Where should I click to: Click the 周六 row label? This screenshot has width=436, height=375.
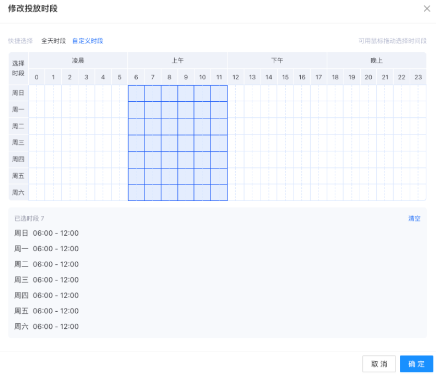18,193
